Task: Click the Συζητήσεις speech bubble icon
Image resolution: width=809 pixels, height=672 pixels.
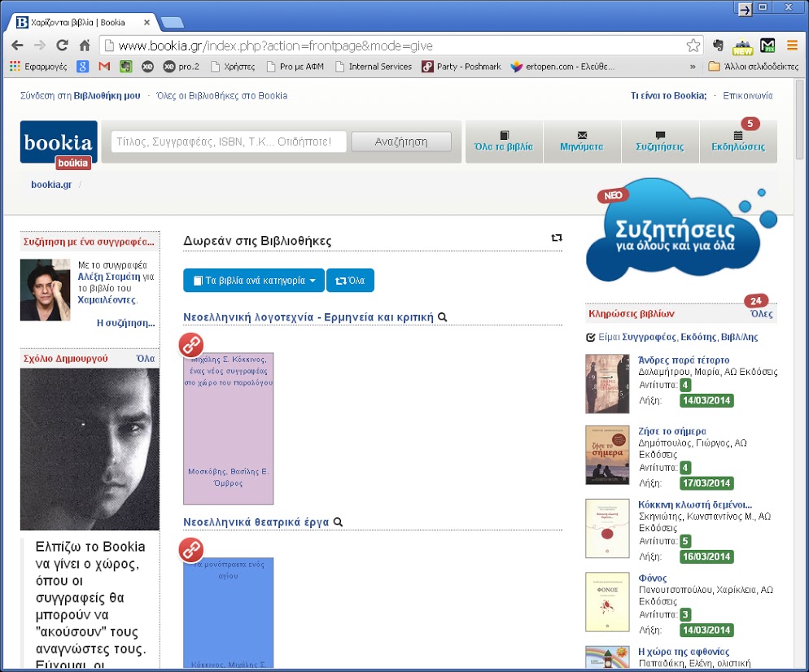Action: [659, 136]
